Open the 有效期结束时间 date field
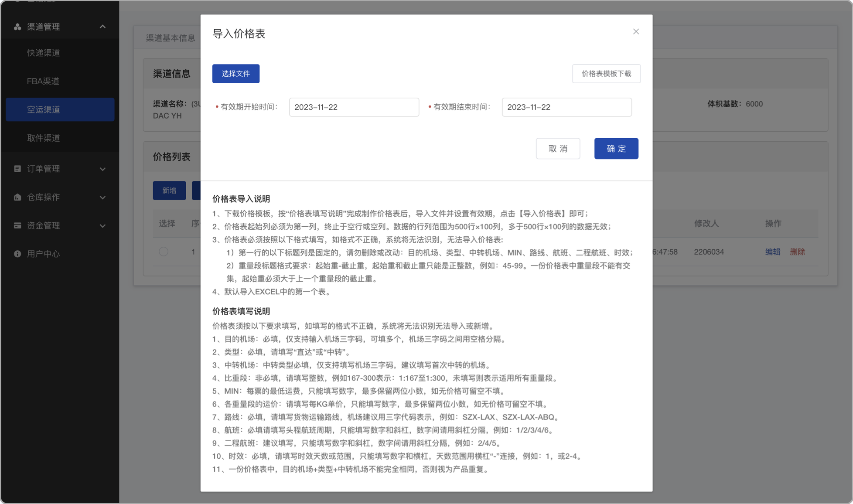853x504 pixels. click(x=566, y=107)
